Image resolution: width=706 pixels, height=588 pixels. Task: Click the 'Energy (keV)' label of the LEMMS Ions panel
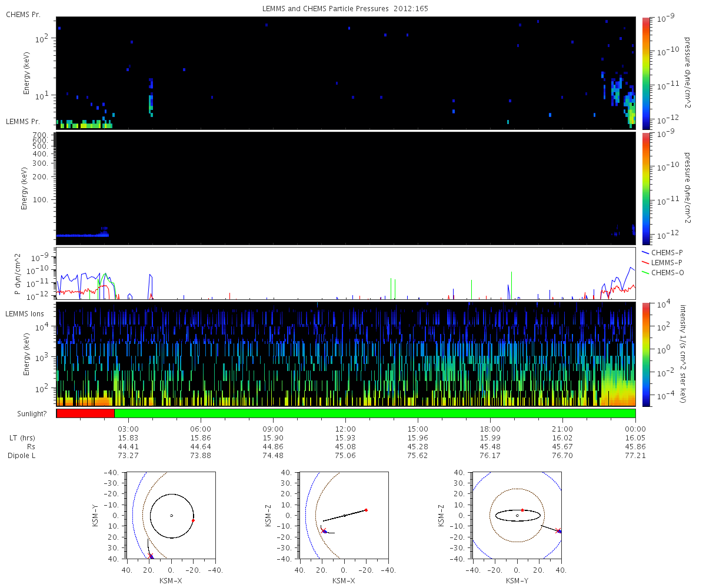click(27, 355)
